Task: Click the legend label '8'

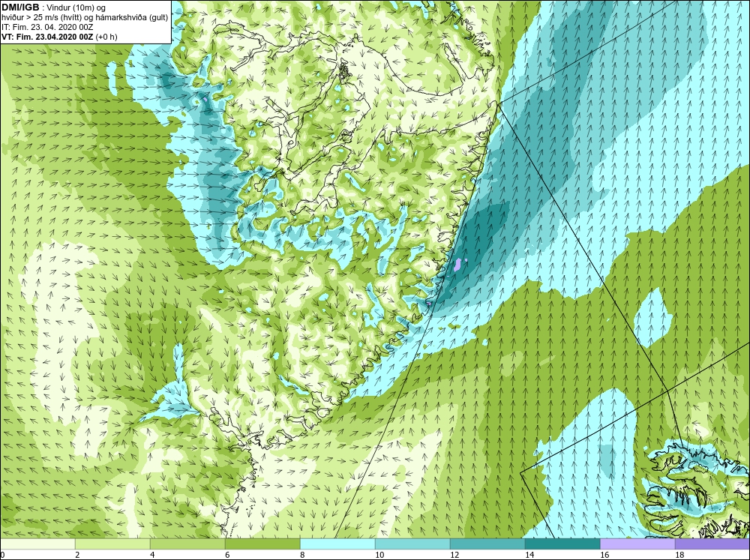Action: click(x=303, y=555)
